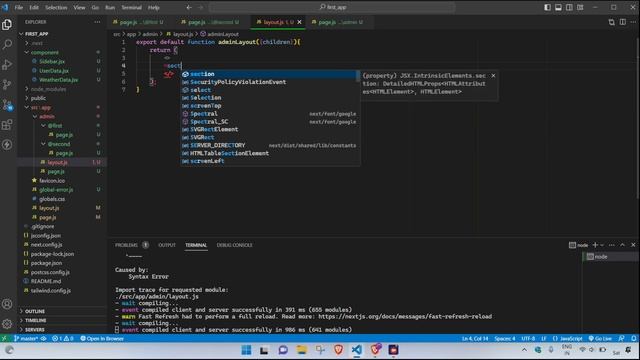Switch to the OUTPUT tab
640x360 pixels.
pos(167,245)
